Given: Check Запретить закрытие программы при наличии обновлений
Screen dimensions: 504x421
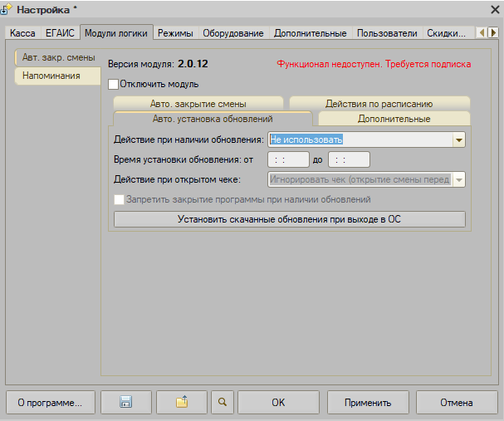Looking at the screenshot, I should tap(120, 199).
